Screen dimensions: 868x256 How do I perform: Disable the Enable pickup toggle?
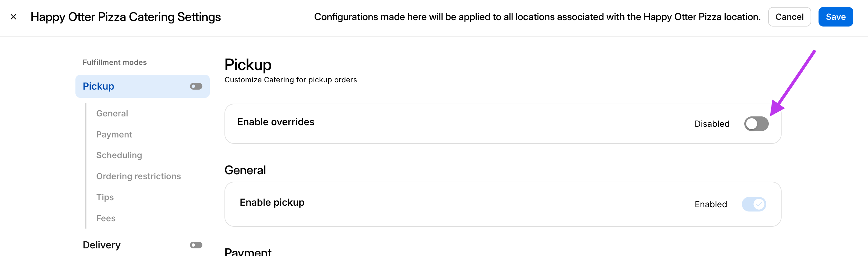(754, 204)
